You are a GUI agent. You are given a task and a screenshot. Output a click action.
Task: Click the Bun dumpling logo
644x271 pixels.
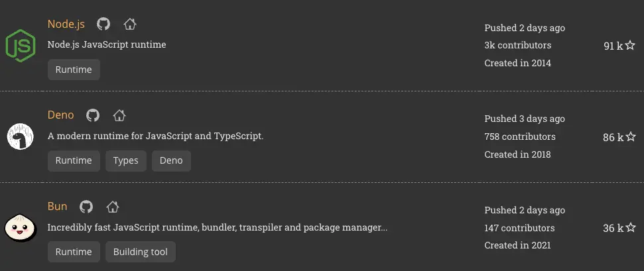coord(20,229)
